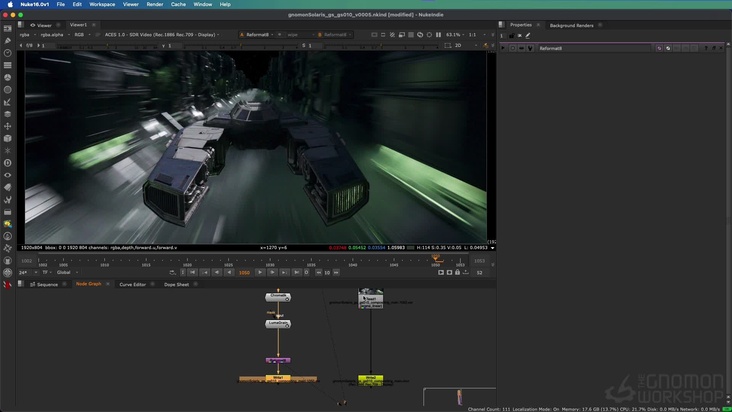Clear all Properties panels with the X icon
The width and height of the screenshot is (732, 412).
tap(520, 35)
